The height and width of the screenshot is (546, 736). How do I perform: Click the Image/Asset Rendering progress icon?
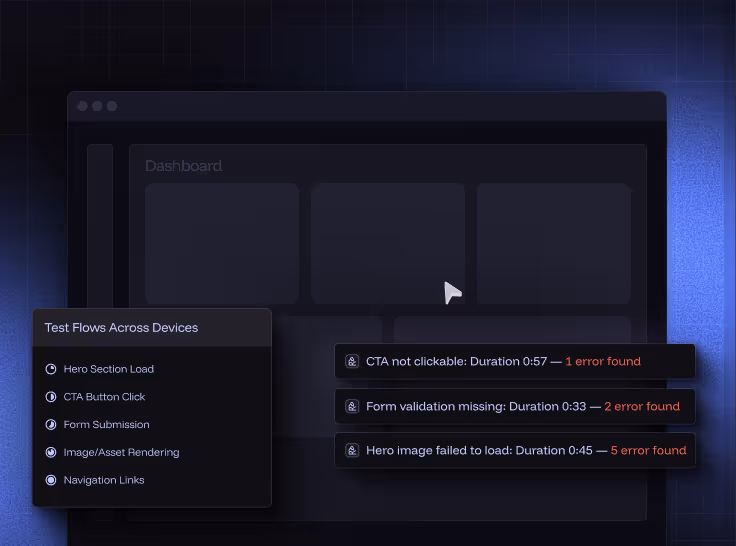[51, 452]
